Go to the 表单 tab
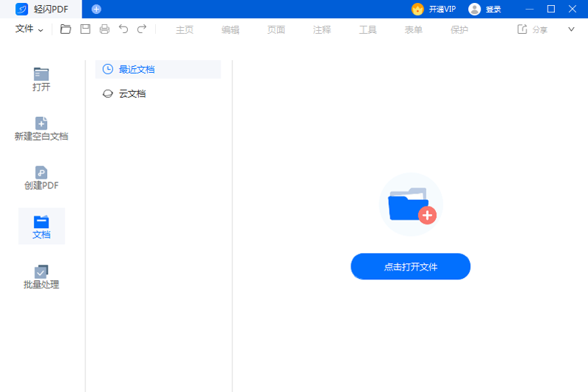Image resolution: width=588 pixels, height=392 pixels. pyautogui.click(x=414, y=29)
